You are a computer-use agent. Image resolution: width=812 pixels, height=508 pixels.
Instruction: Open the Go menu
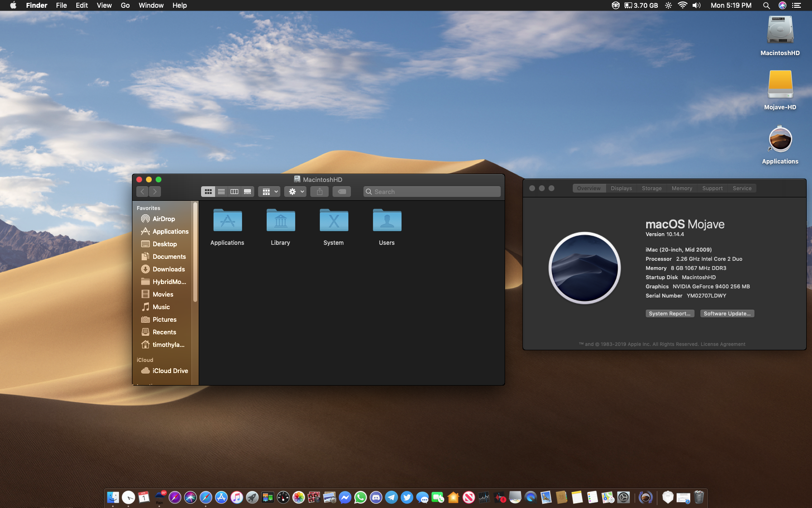click(125, 5)
